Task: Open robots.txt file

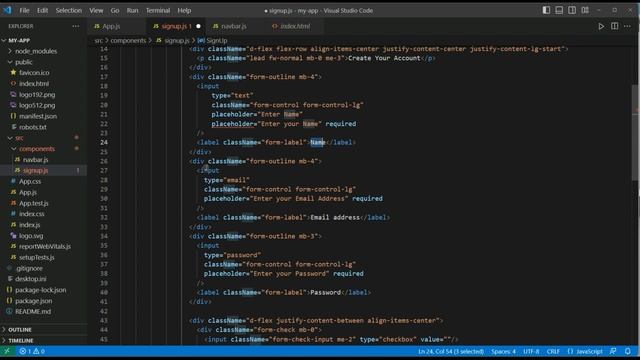Action: [33, 127]
